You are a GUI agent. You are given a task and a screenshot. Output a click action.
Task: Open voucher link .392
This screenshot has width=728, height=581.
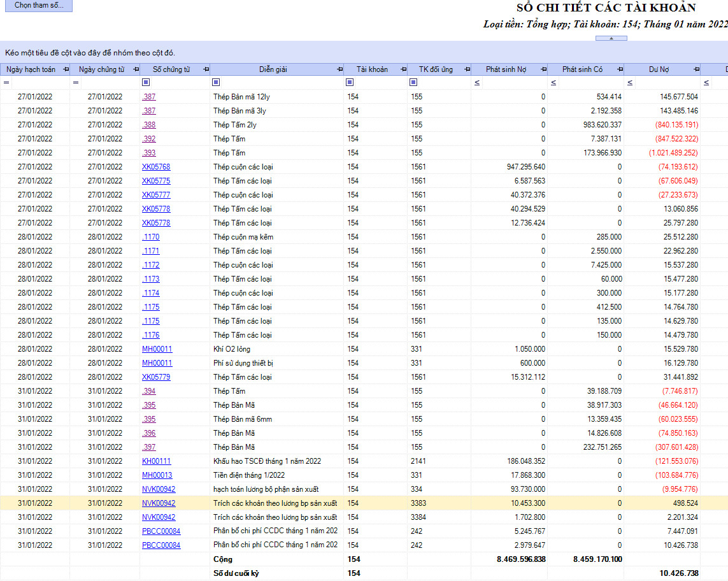[x=149, y=138]
